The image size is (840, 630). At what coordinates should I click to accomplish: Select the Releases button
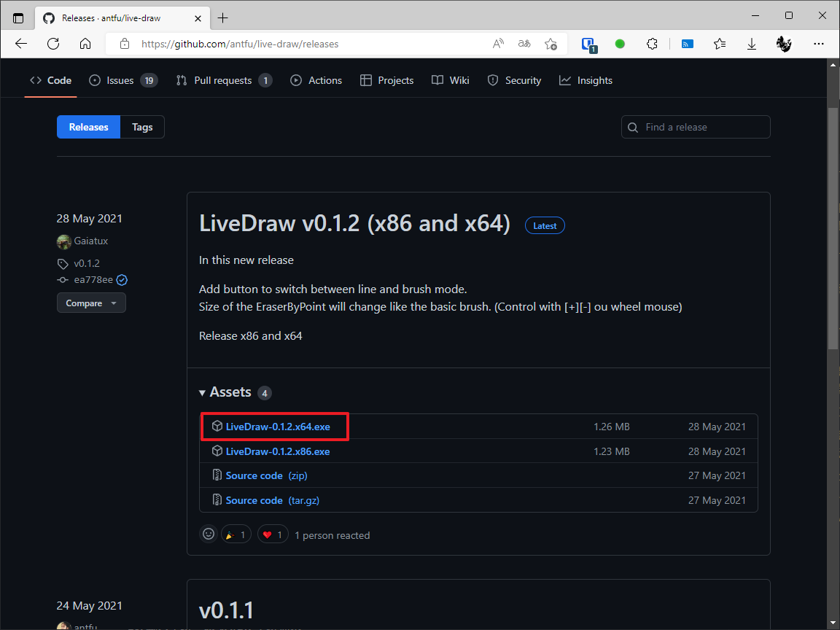coord(88,127)
